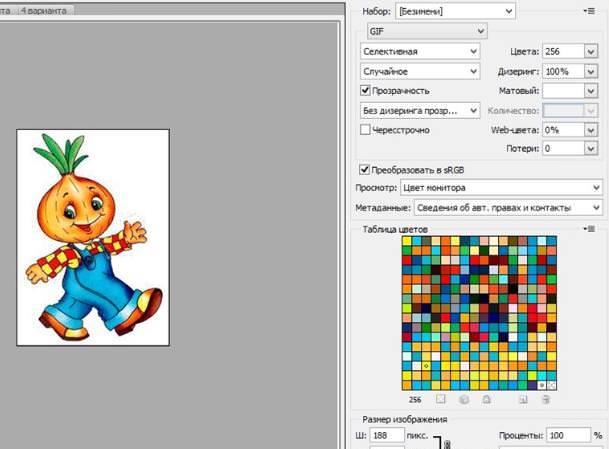This screenshot has height=449, width=609.
Task: Toggle the Преобразовать в sRGB checkbox
Action: (x=364, y=170)
